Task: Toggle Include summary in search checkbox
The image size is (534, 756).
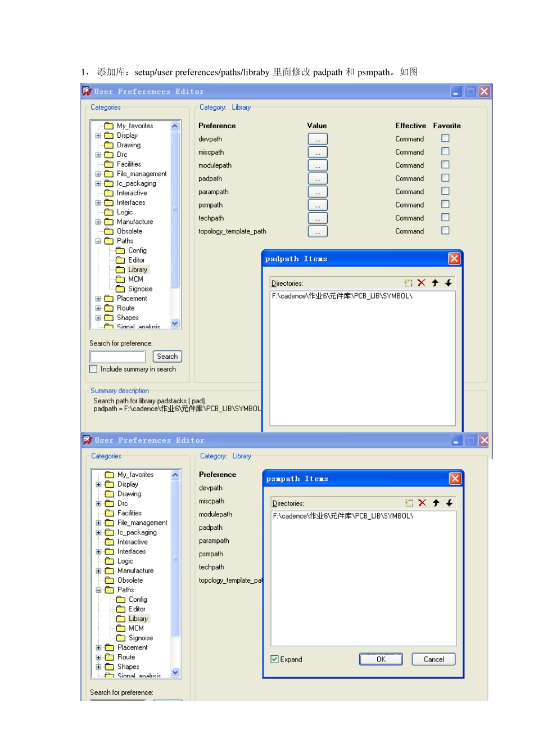Action: click(x=93, y=369)
